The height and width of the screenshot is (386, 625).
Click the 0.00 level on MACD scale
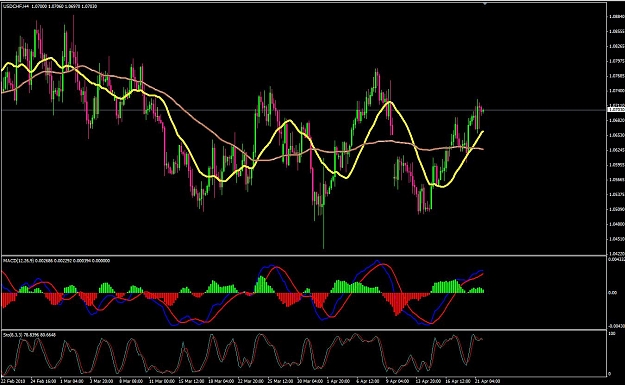[613, 293]
